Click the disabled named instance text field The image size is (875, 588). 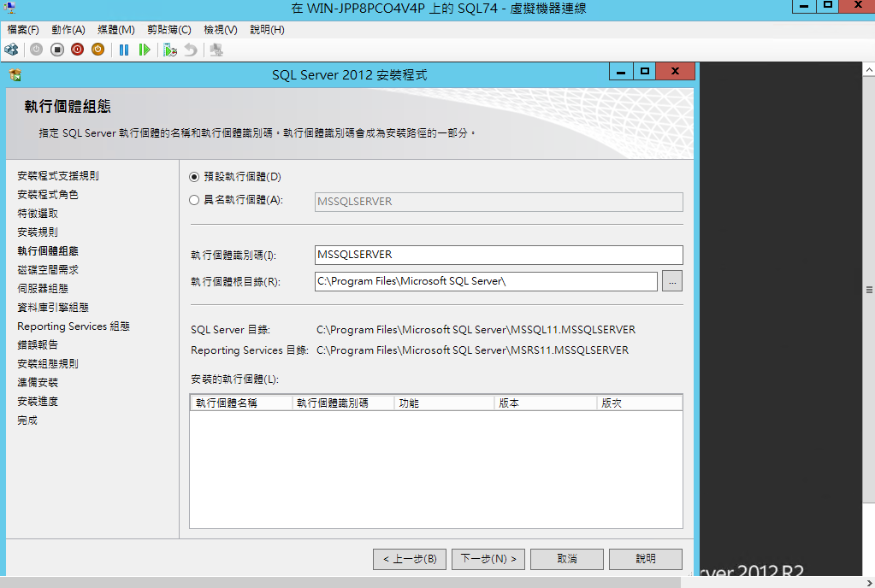click(x=499, y=202)
